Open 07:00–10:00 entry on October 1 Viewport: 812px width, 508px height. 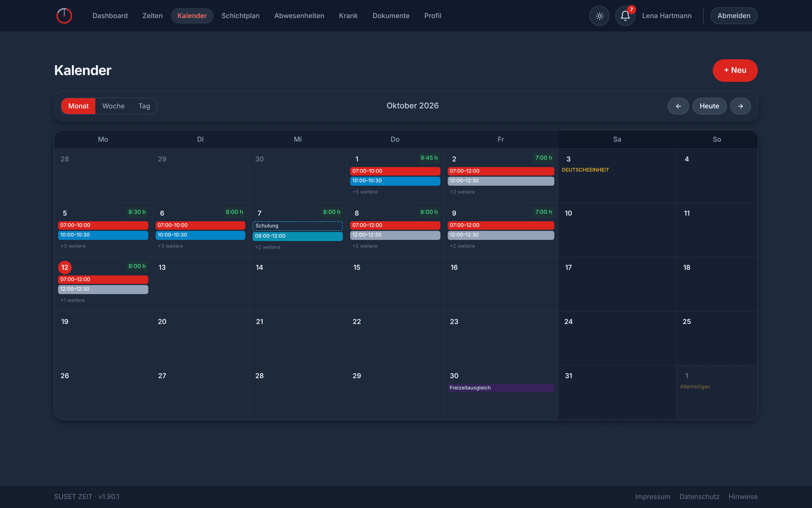[x=395, y=171]
